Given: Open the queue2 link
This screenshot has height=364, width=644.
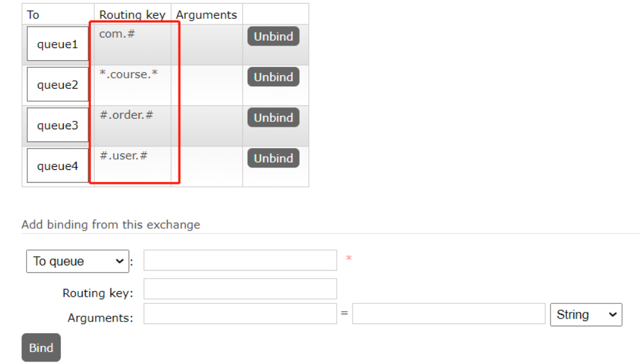Looking at the screenshot, I should pyautogui.click(x=58, y=84).
